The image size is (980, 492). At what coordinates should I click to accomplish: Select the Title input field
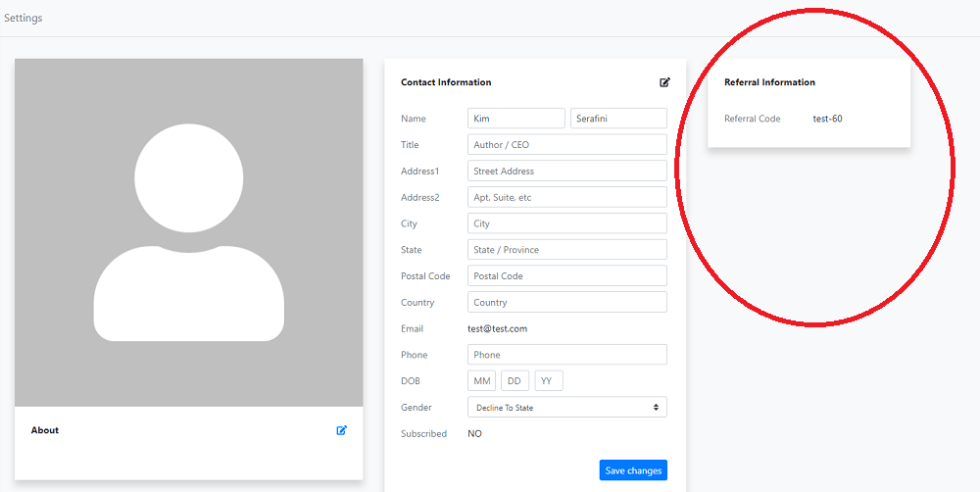[x=566, y=144]
